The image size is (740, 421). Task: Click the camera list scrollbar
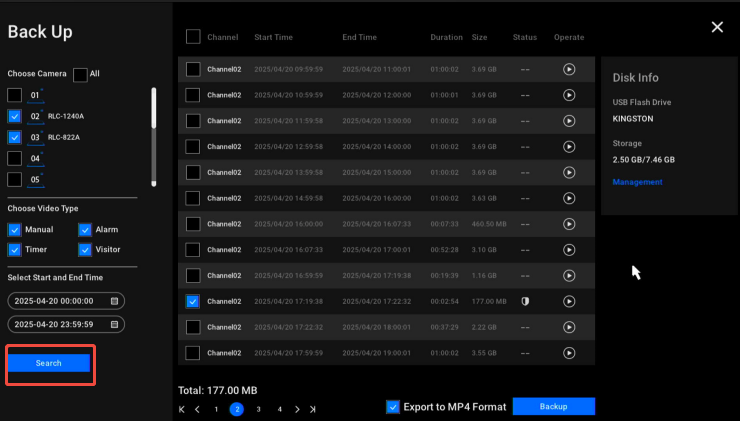pos(153,137)
